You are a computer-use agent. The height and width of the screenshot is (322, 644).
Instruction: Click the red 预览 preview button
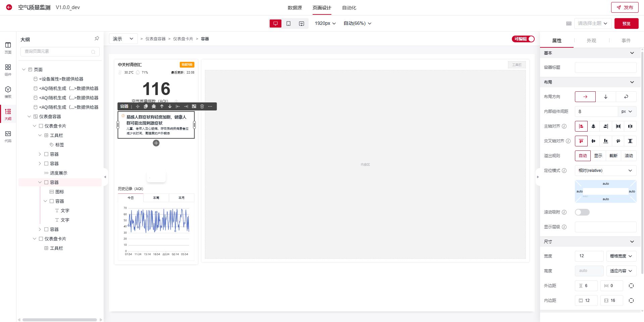626,24
